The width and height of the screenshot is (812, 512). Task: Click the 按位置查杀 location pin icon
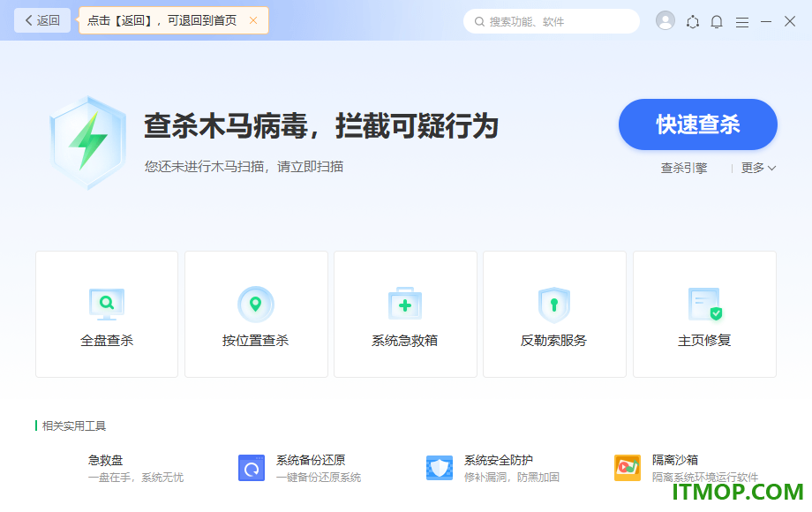tap(256, 305)
